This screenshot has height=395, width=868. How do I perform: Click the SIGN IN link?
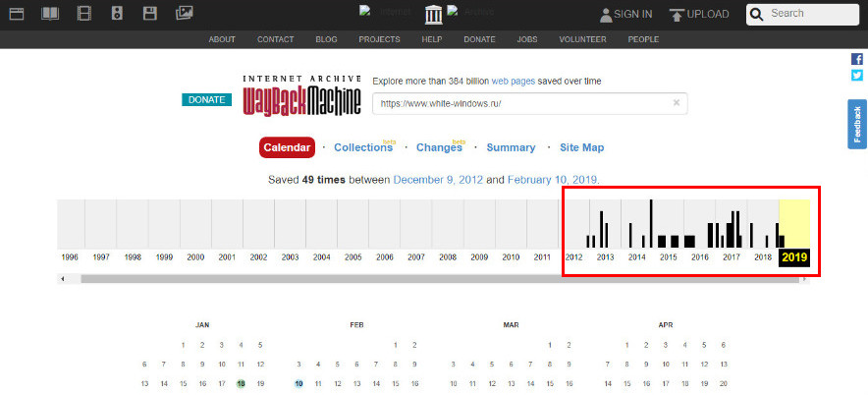(632, 15)
